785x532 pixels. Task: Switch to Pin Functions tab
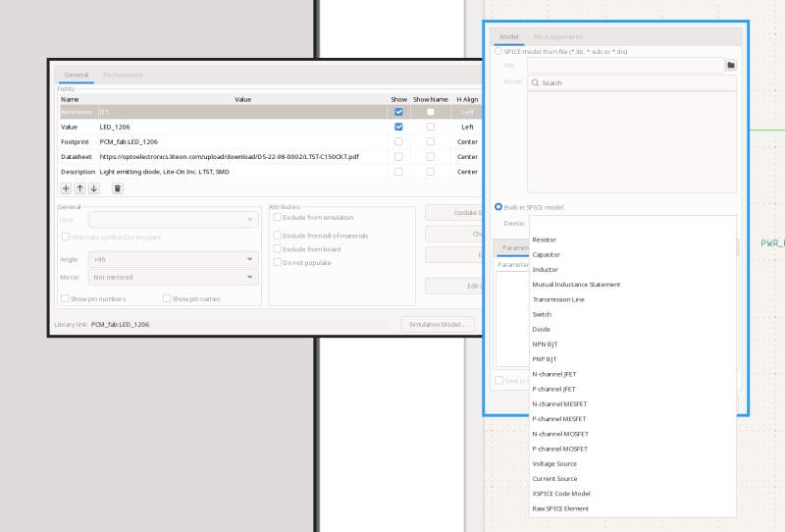pos(124,76)
